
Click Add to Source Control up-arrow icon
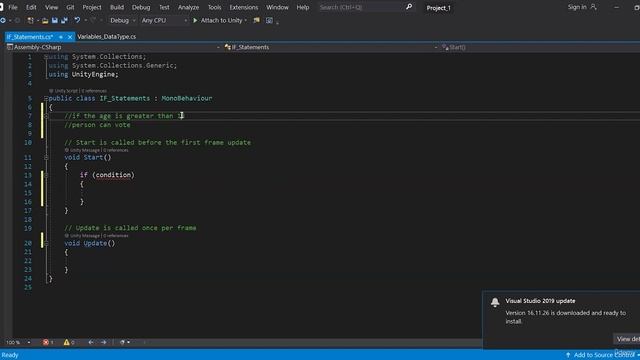(x=568, y=355)
